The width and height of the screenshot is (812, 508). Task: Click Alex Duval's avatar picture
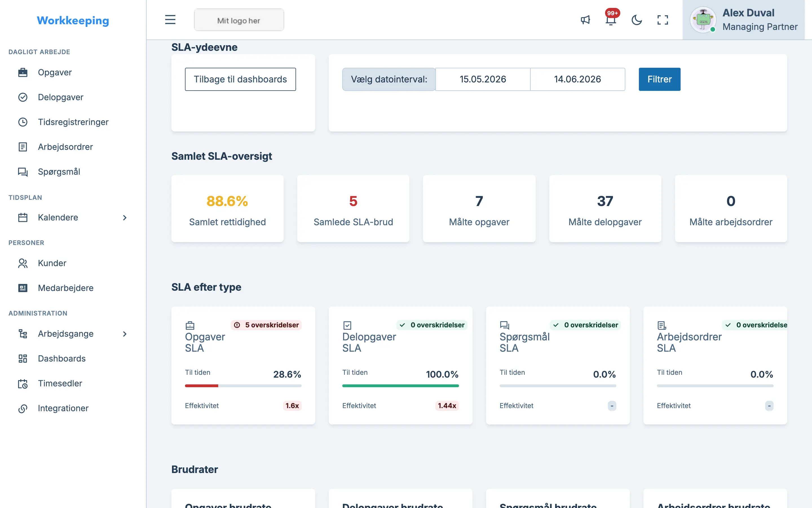703,20
